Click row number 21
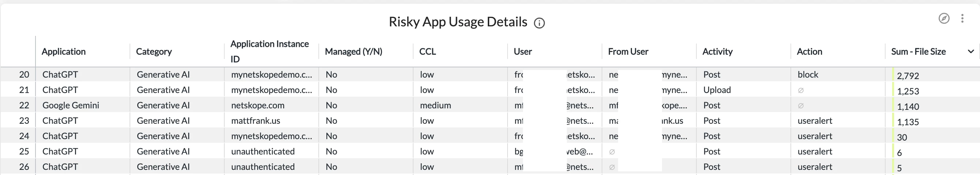 click(24, 90)
